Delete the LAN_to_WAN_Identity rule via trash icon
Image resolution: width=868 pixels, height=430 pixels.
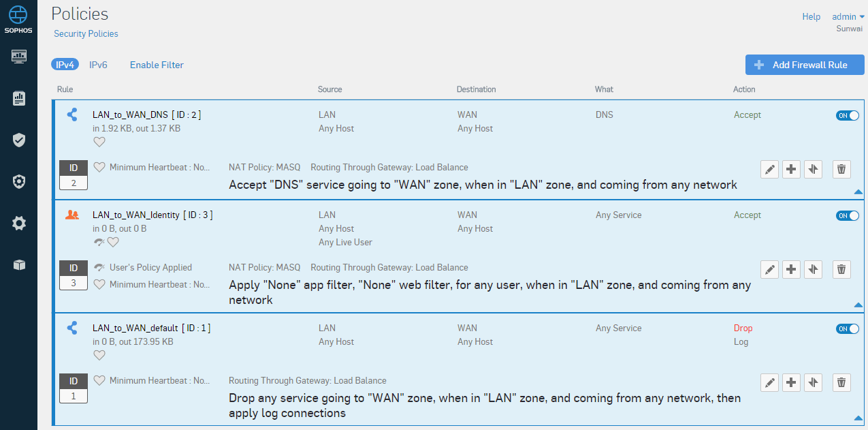(x=841, y=270)
